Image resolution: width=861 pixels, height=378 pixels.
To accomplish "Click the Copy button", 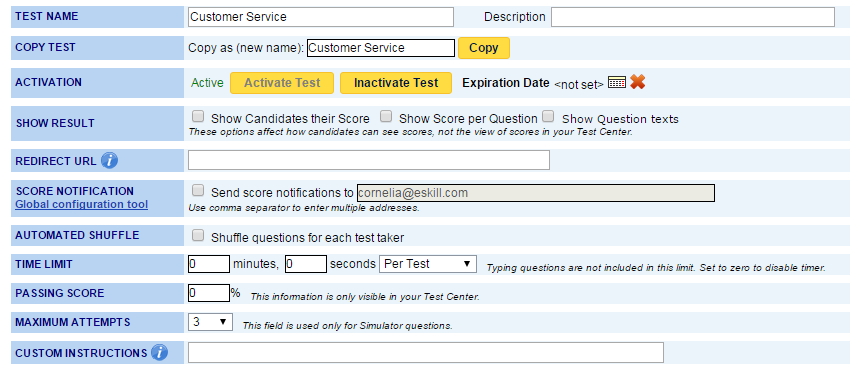I will click(x=484, y=48).
